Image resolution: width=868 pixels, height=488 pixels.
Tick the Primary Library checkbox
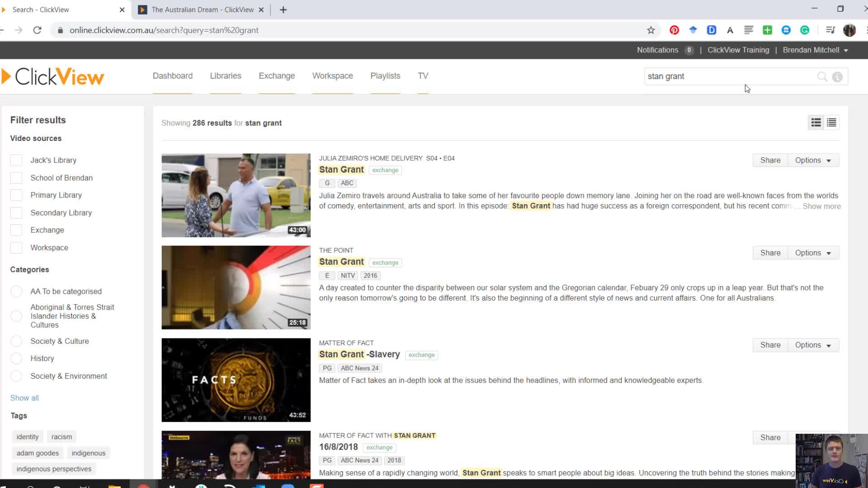(16, 195)
